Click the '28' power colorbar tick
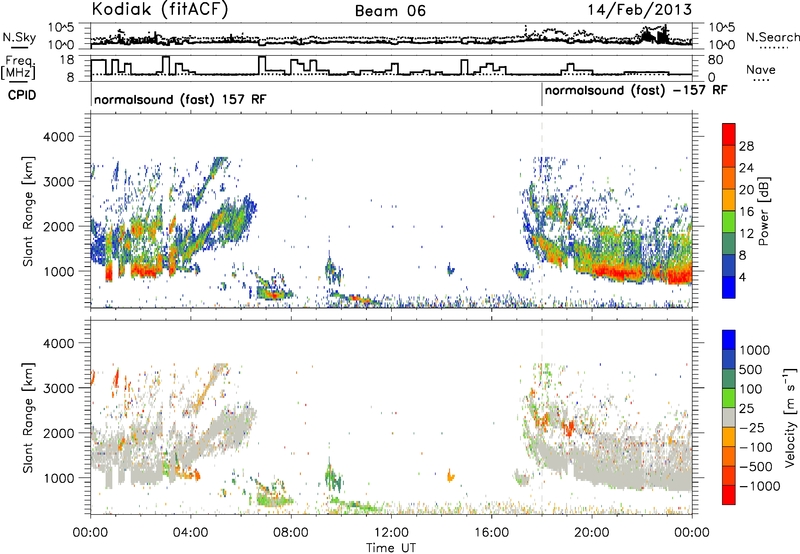Screen dimensions: 800x554 pyautogui.click(x=746, y=146)
